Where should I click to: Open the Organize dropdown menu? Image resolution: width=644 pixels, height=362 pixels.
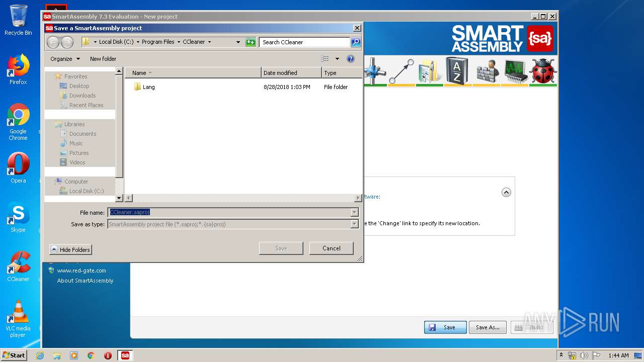pyautogui.click(x=65, y=59)
